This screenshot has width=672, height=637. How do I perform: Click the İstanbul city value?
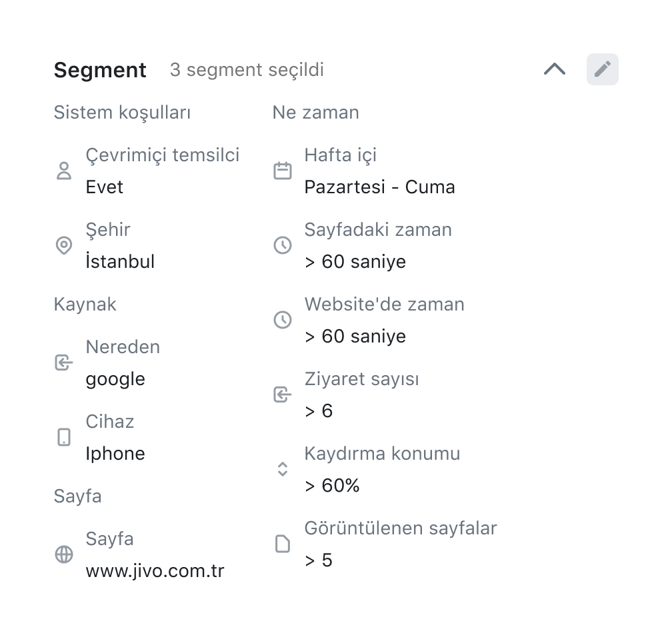(x=120, y=262)
